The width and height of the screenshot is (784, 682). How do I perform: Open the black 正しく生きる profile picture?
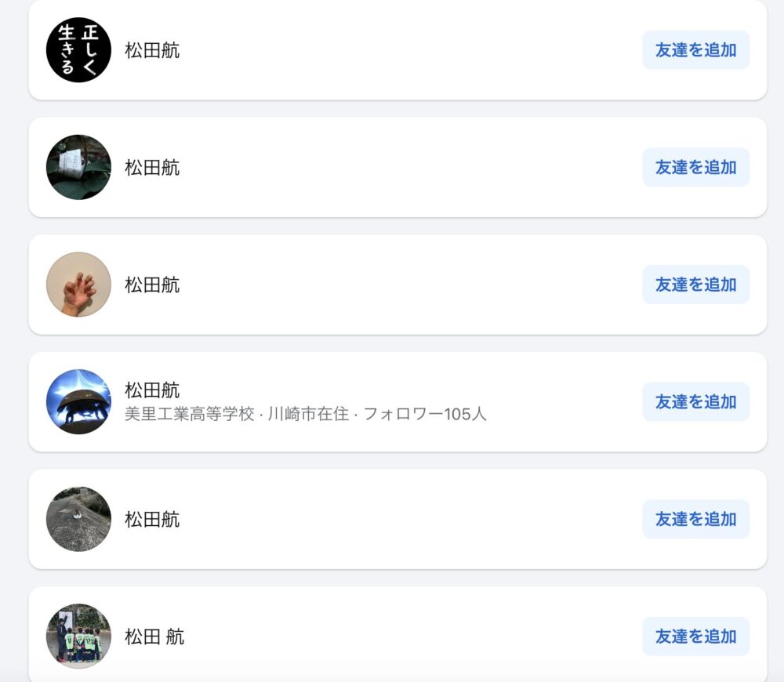click(x=78, y=50)
